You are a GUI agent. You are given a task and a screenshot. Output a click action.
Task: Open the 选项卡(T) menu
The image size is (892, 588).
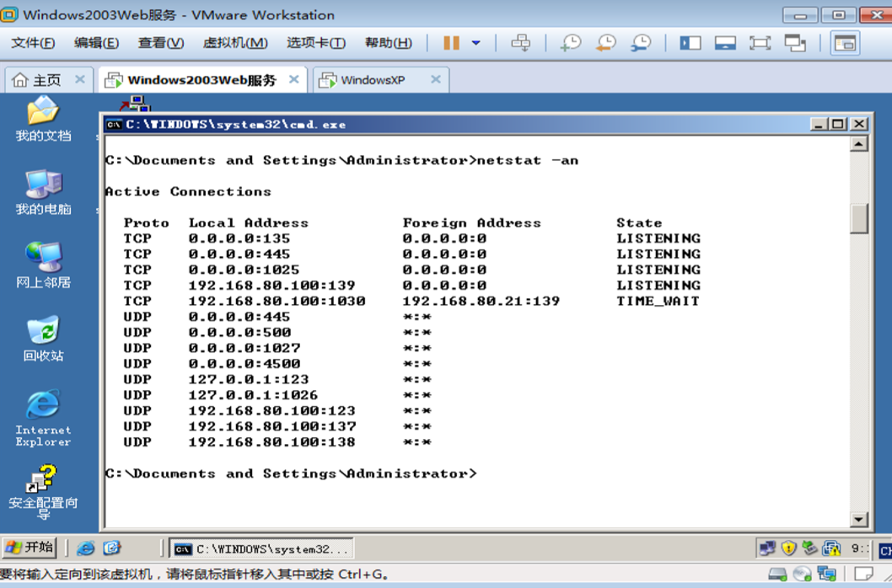[315, 43]
